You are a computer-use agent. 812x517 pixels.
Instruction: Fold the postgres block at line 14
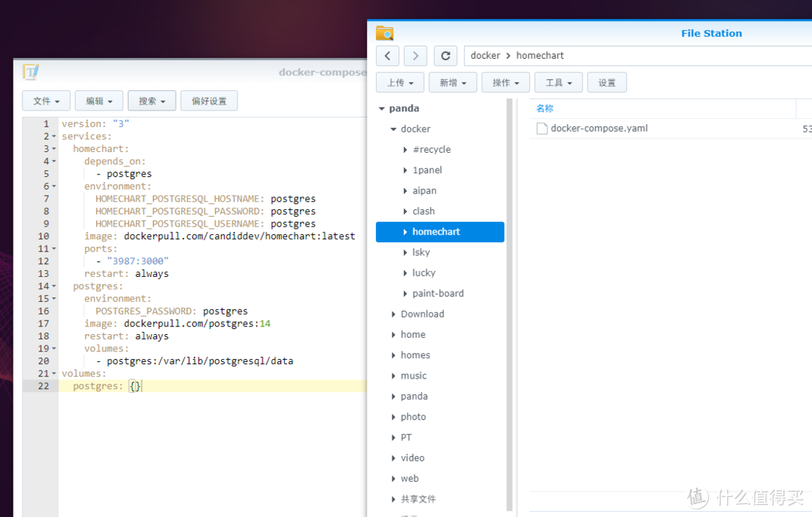[54, 287]
